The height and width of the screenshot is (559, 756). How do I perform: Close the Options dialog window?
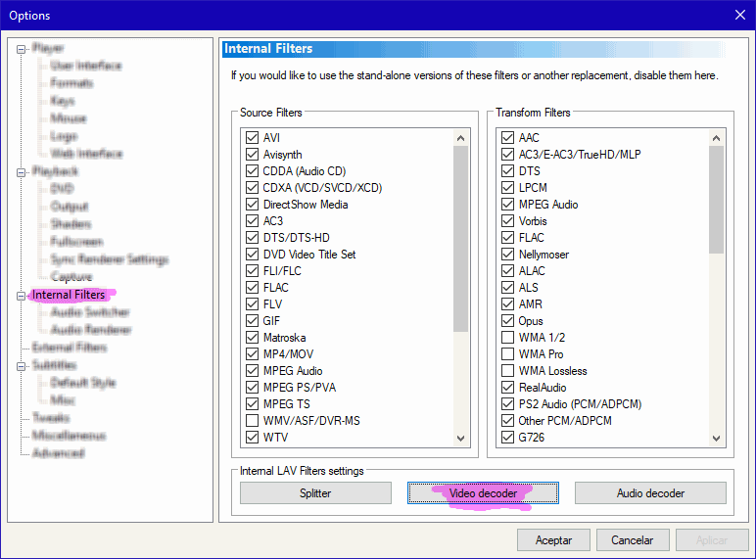(x=740, y=15)
